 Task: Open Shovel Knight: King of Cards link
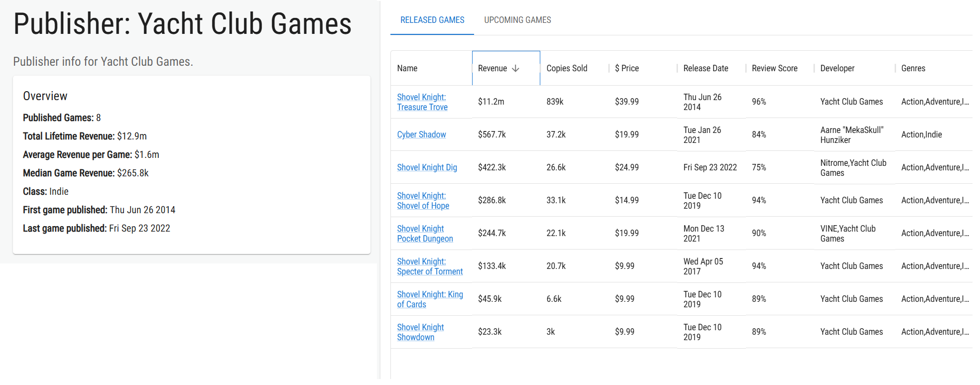click(430, 299)
